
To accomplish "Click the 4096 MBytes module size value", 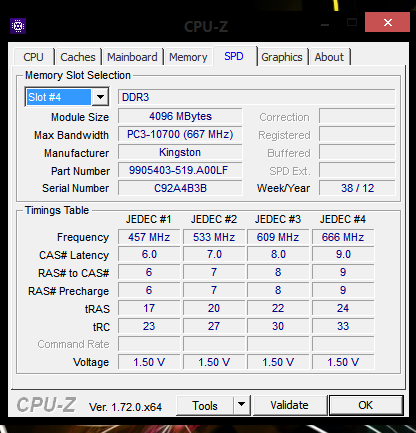I will pyautogui.click(x=180, y=116).
